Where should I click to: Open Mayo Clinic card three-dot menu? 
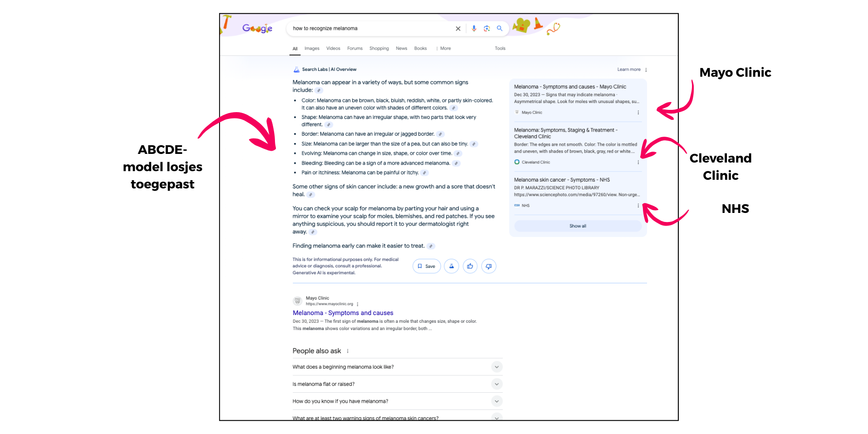638,113
